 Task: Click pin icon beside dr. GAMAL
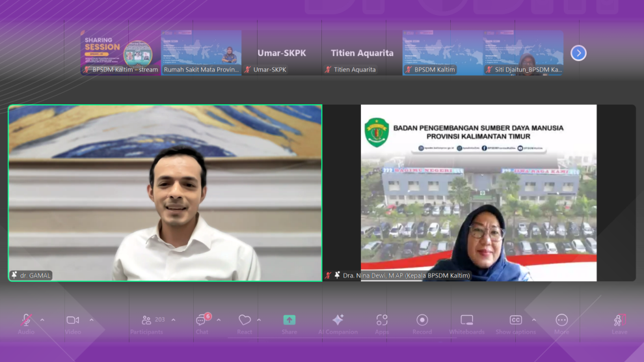(x=14, y=275)
